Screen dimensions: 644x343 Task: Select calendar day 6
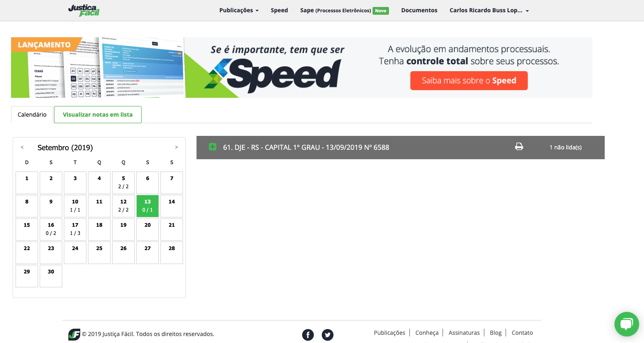point(147,183)
